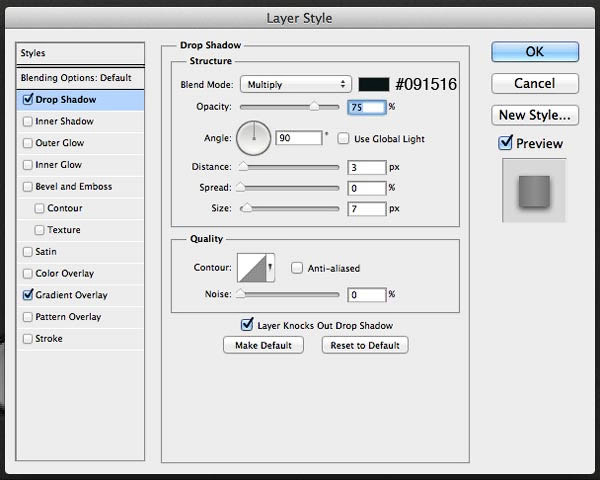Toggle Use Global Light checkbox
Screen dimensions: 600x480
[343, 138]
